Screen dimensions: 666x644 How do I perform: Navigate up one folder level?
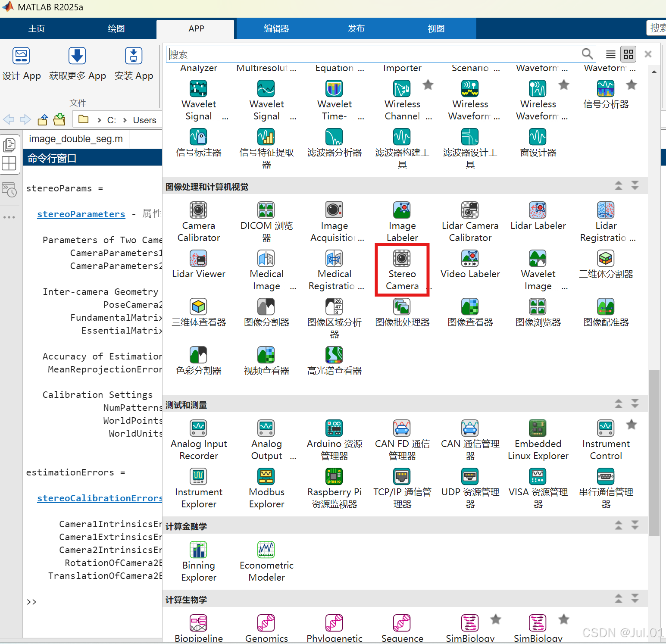coord(43,119)
